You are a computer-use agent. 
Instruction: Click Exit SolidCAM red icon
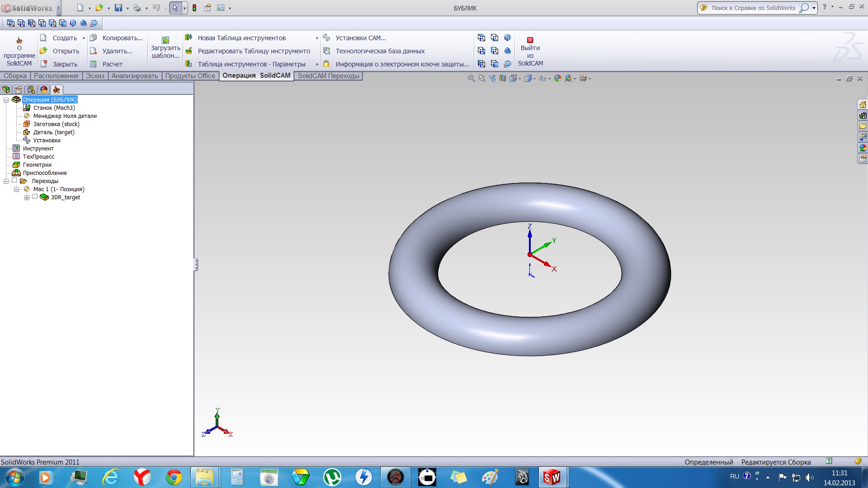pos(530,40)
